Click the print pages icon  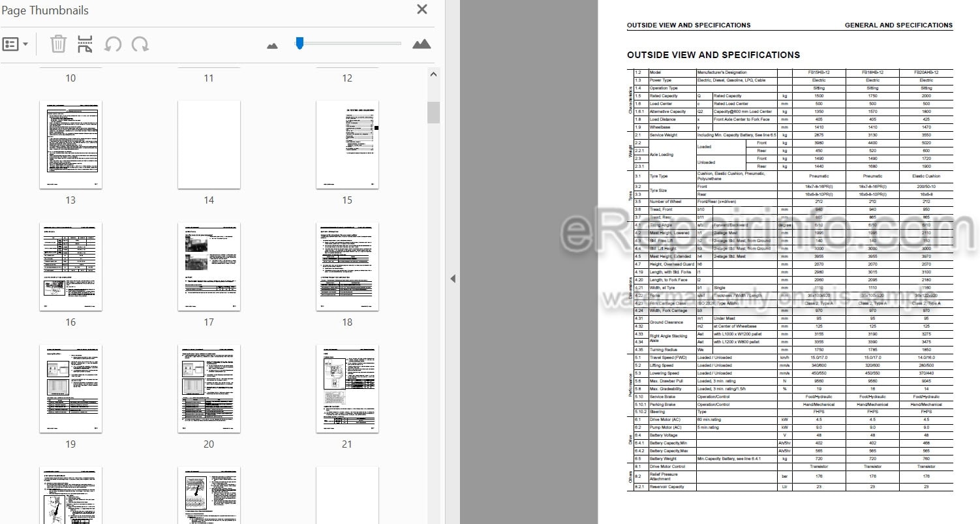85,44
